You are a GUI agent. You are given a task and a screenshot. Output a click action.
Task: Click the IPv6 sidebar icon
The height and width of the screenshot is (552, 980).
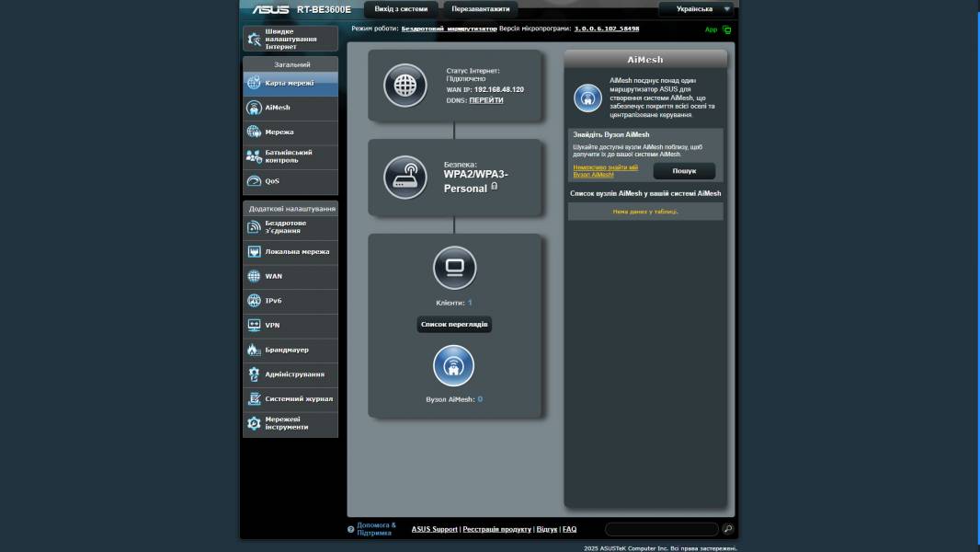coord(254,301)
